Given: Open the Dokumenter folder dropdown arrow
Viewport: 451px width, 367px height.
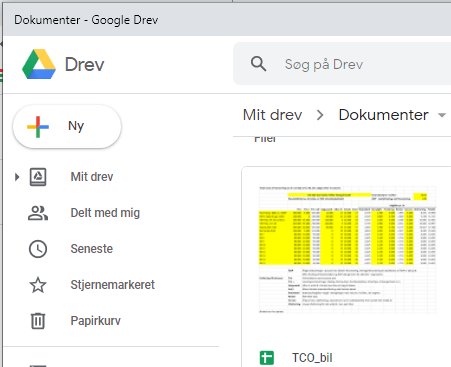Looking at the screenshot, I should [442, 115].
